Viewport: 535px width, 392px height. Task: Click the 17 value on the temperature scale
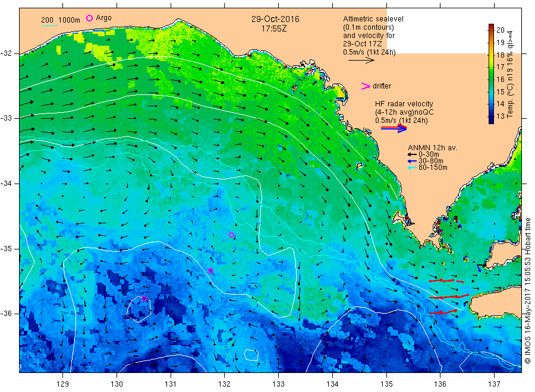tap(500, 67)
